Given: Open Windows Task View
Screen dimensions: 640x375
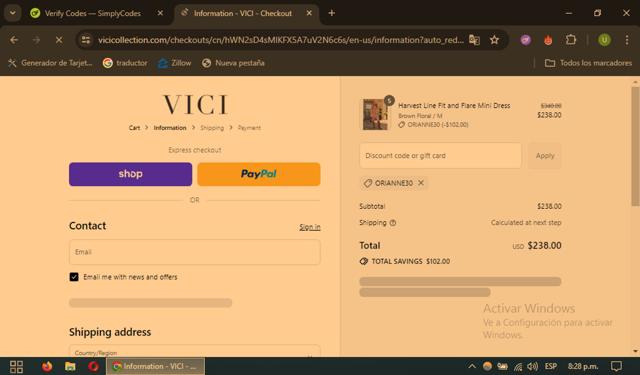Looking at the screenshot, I should point(16,366).
